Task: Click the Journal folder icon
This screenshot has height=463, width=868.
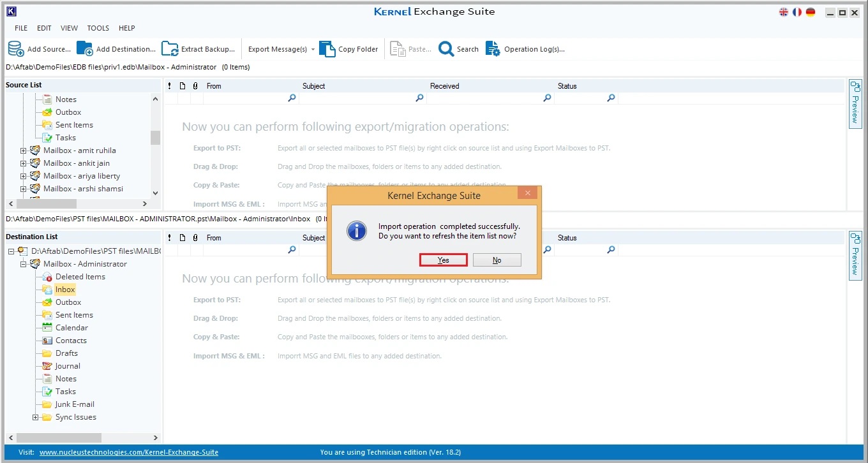Action: pos(47,366)
